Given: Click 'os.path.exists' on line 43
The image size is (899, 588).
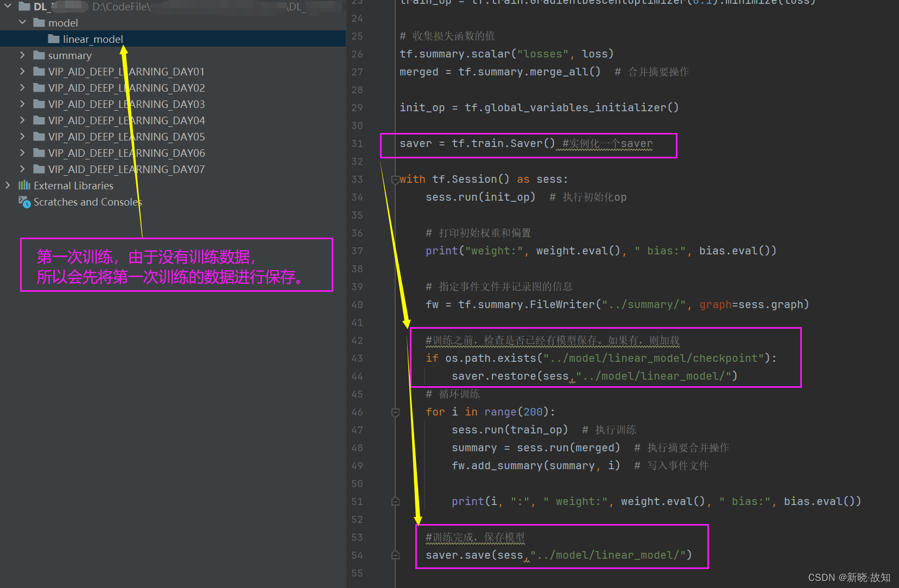Looking at the screenshot, I should pos(491,358).
